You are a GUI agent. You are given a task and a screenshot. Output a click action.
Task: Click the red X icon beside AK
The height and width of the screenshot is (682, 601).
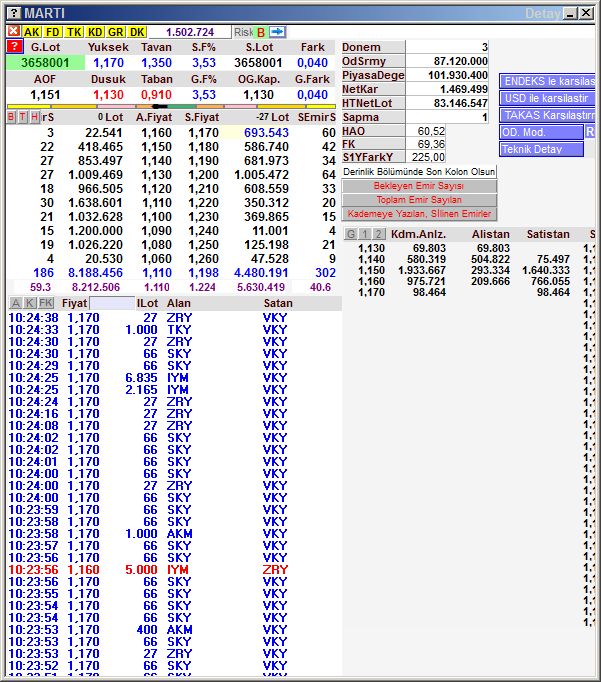[x=14, y=31]
